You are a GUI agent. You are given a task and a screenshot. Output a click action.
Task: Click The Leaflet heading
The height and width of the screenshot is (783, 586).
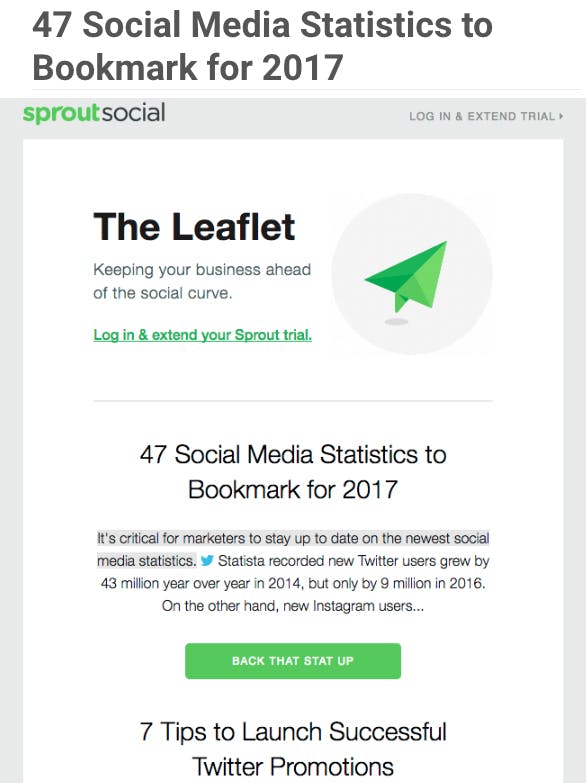click(194, 227)
